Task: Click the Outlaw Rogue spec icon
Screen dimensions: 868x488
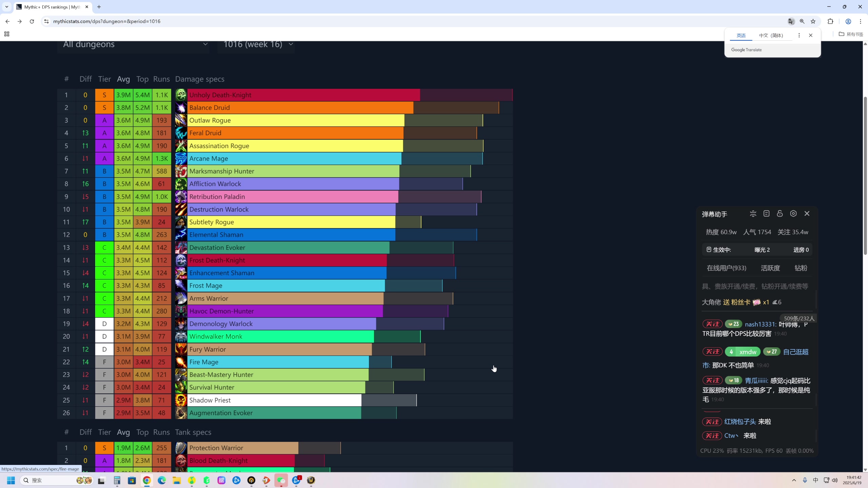Action: point(181,120)
